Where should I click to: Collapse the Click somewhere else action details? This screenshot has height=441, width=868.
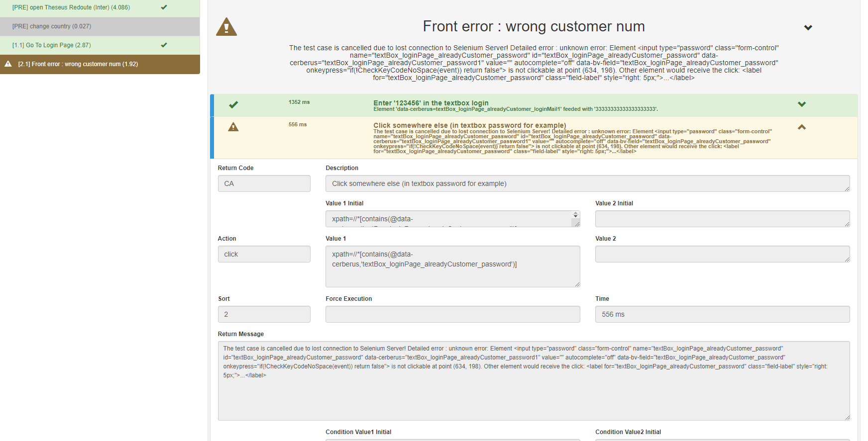tap(802, 127)
